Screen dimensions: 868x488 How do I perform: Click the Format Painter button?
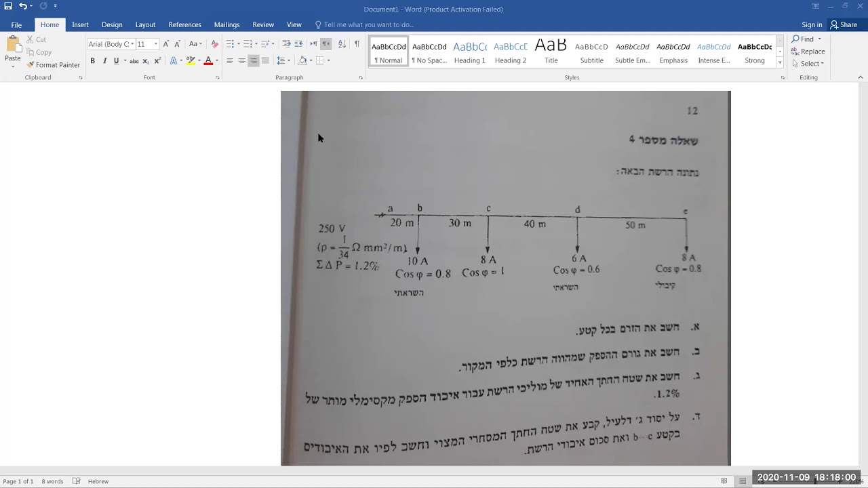click(x=53, y=65)
